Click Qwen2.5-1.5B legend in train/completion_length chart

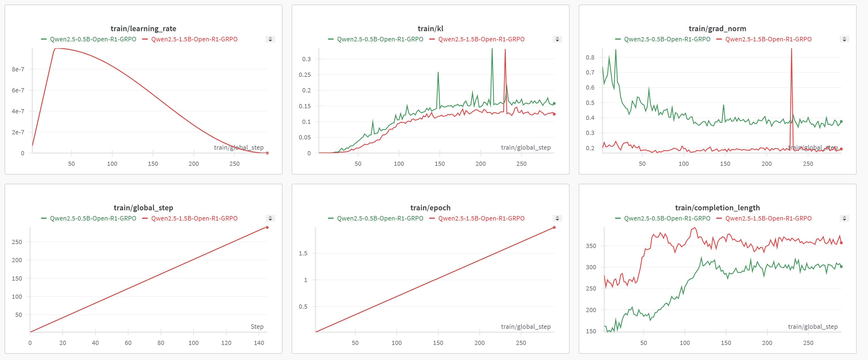point(769,219)
